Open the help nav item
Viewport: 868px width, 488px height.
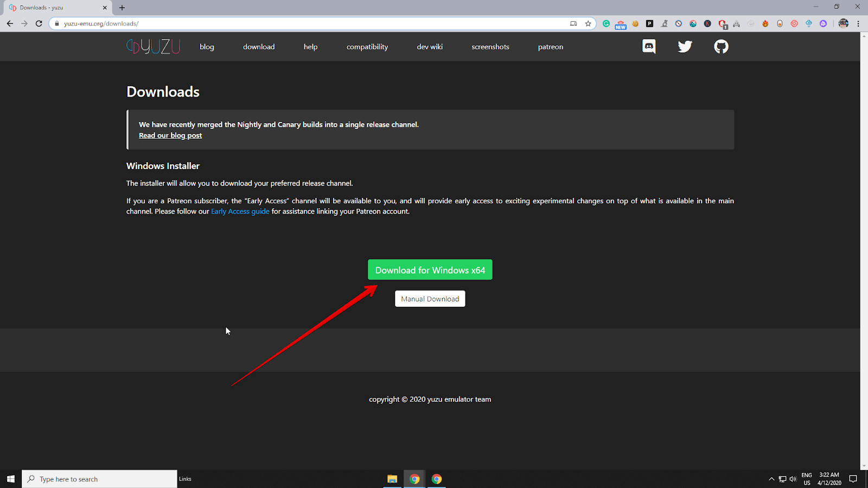point(311,47)
